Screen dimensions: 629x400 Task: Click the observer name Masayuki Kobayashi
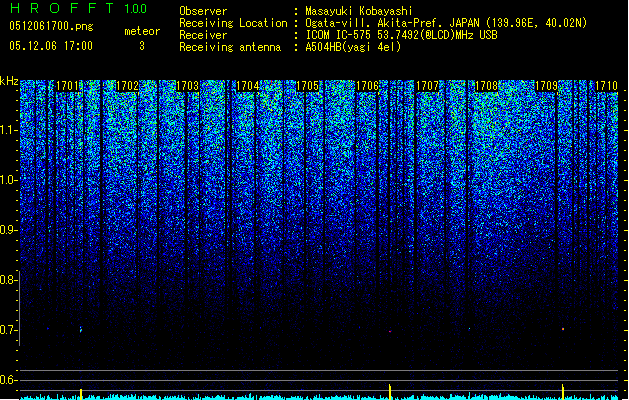coord(359,11)
